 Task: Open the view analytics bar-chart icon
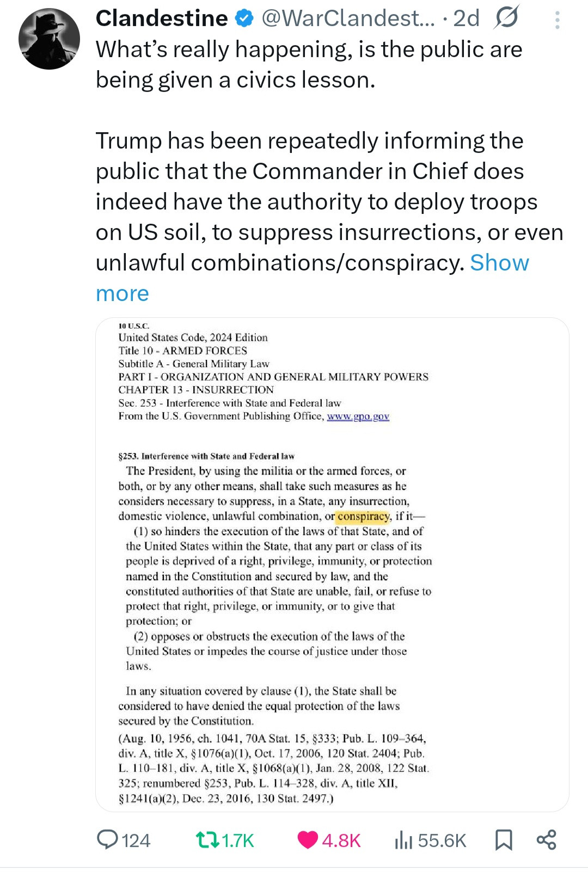coord(403,840)
